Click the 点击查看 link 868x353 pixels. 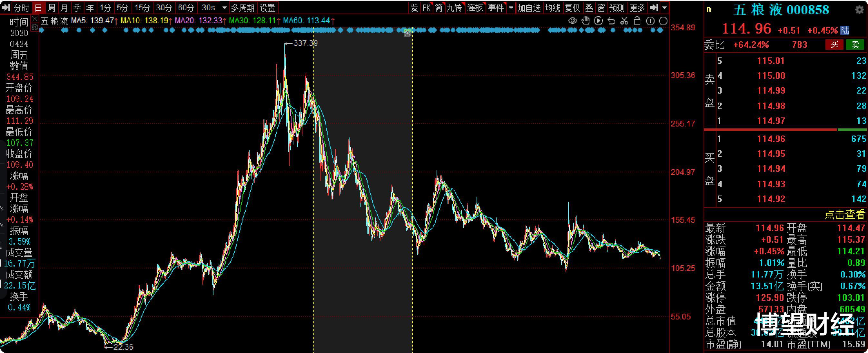844,215
